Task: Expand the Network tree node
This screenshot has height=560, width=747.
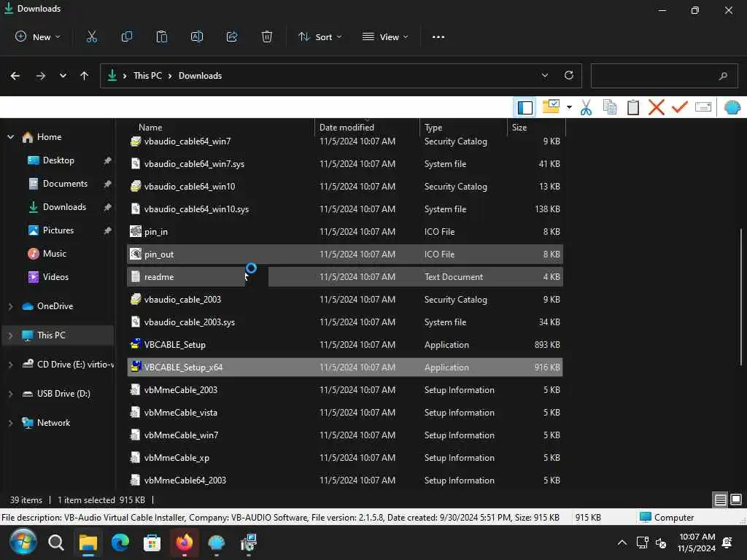Action: tap(10, 423)
